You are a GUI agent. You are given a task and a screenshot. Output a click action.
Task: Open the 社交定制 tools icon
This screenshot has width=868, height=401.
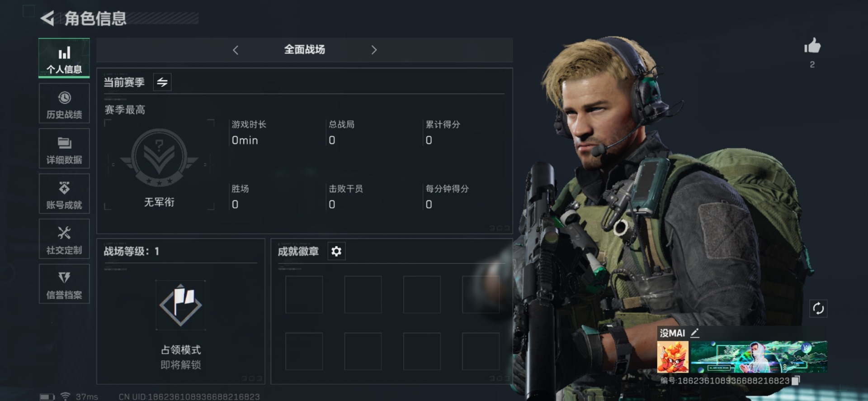(64, 233)
